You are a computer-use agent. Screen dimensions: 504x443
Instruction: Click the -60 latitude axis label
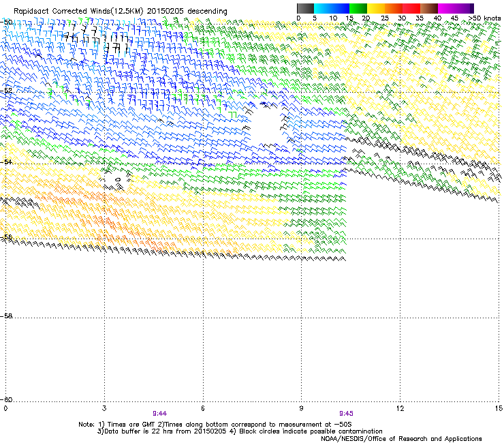pyautogui.click(x=6, y=399)
